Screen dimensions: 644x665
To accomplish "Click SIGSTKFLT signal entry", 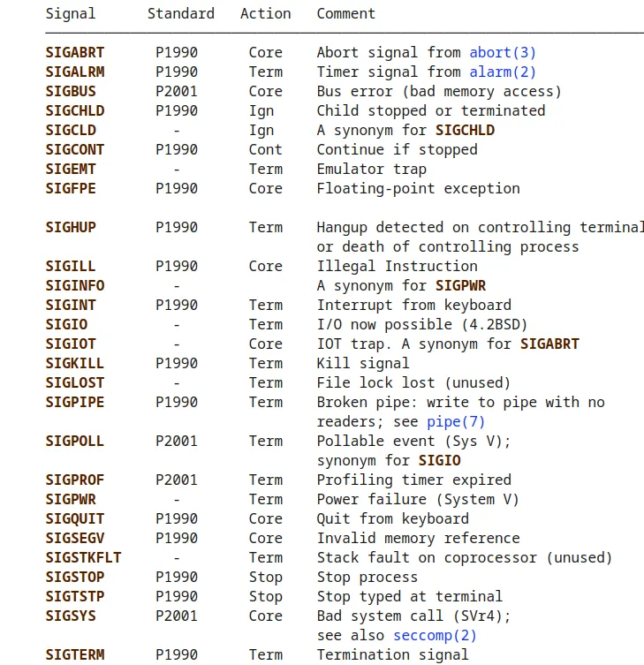I will 83,558.
